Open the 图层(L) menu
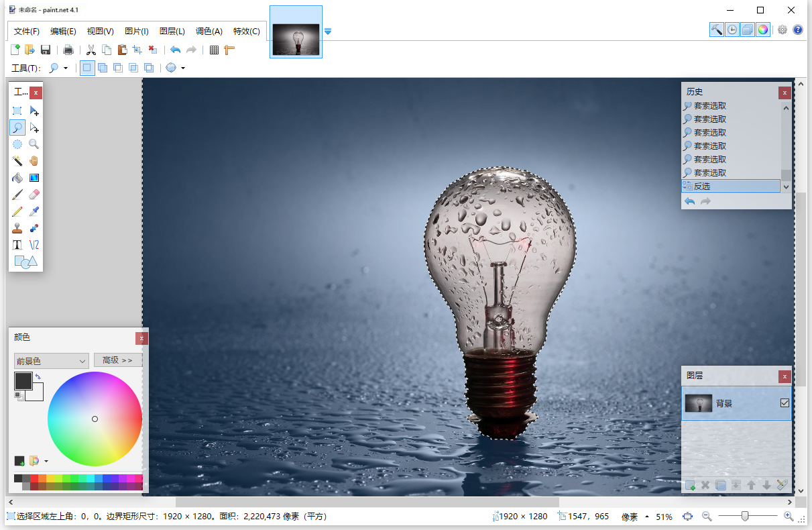This screenshot has height=530, width=812. click(x=172, y=32)
